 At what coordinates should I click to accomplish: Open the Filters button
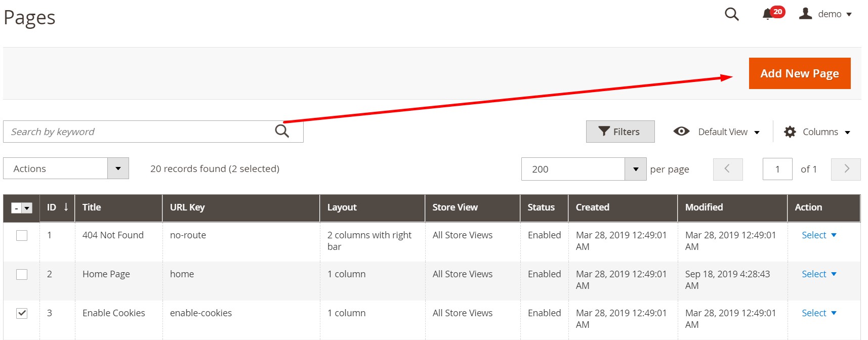pyautogui.click(x=620, y=132)
